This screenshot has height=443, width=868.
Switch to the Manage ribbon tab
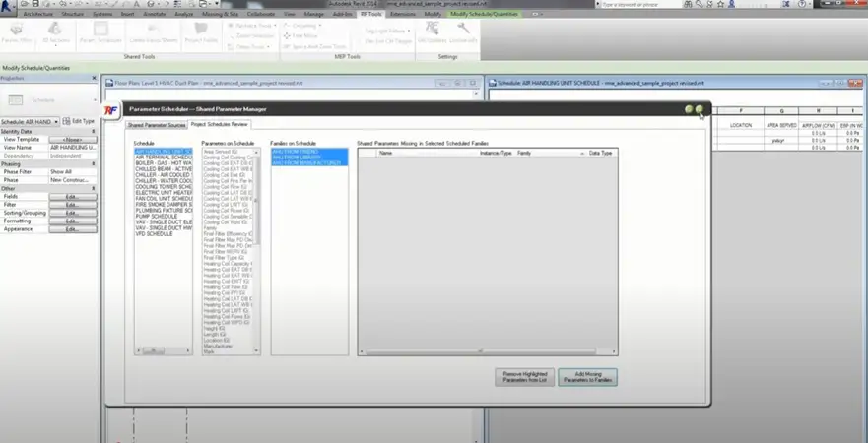(314, 14)
